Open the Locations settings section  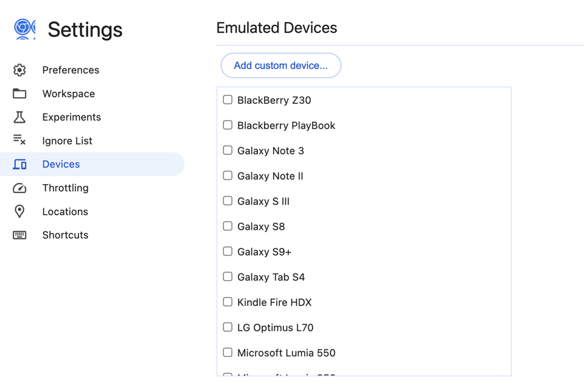click(65, 211)
